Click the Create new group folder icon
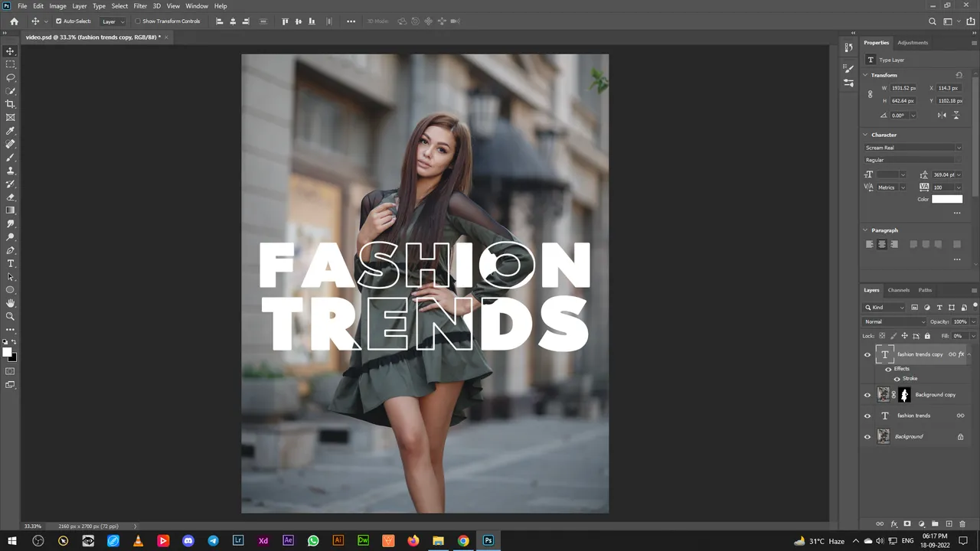The width and height of the screenshot is (980, 551). (935, 523)
